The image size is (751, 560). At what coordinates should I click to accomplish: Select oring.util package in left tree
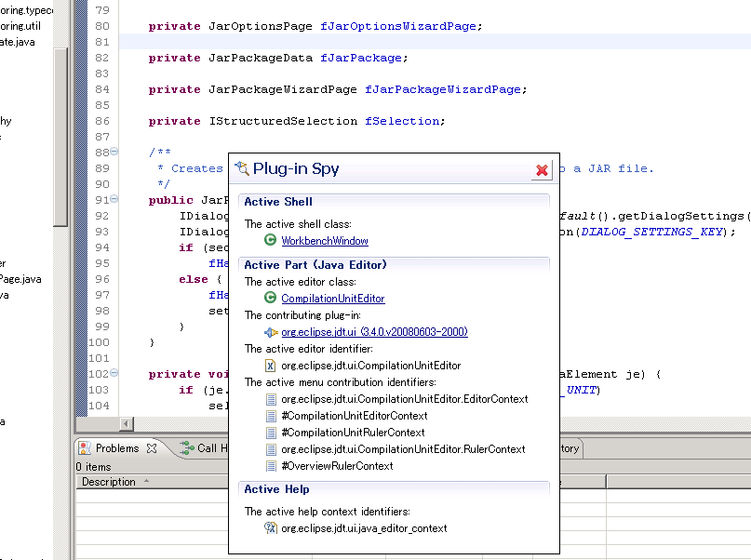(20, 26)
